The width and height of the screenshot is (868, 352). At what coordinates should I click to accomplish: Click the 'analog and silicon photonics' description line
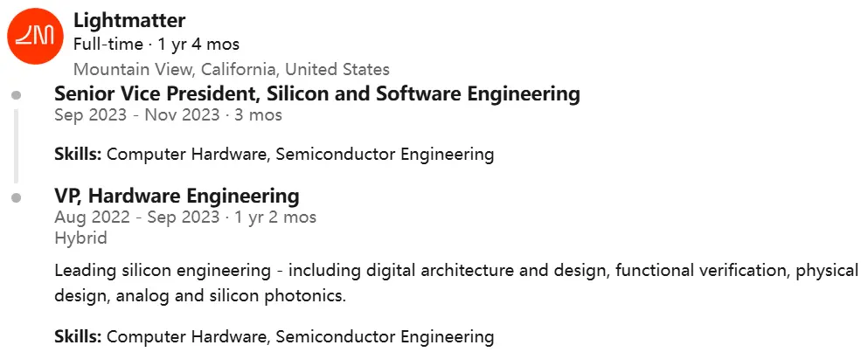tap(200, 296)
